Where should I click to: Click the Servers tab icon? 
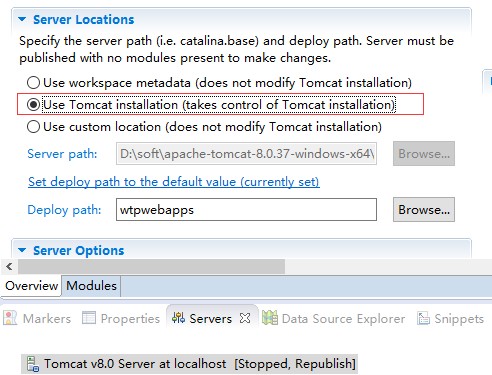pos(178,318)
